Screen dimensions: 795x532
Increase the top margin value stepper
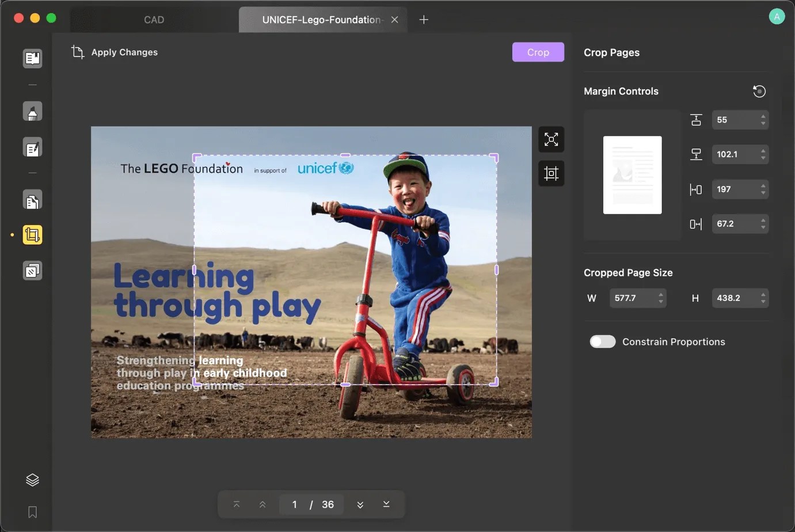[x=763, y=116]
